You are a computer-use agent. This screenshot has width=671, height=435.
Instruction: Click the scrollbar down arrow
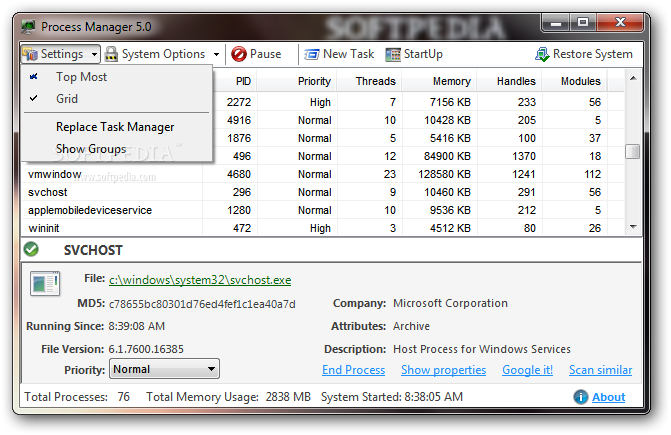click(x=633, y=227)
